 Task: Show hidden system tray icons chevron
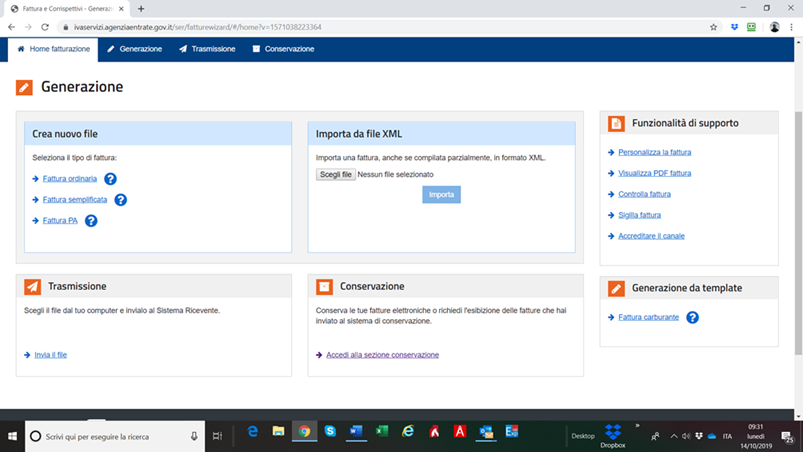(x=674, y=436)
